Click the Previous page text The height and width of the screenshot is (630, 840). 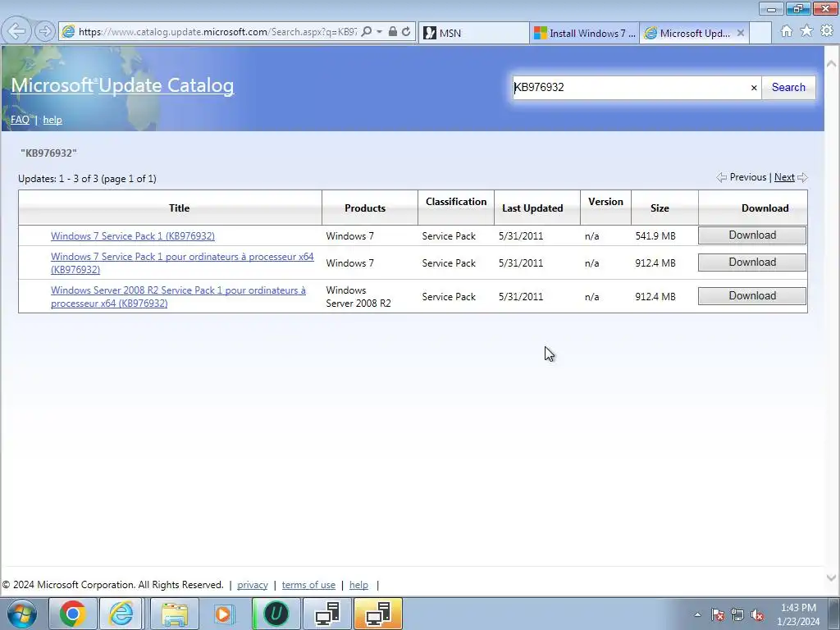(748, 177)
